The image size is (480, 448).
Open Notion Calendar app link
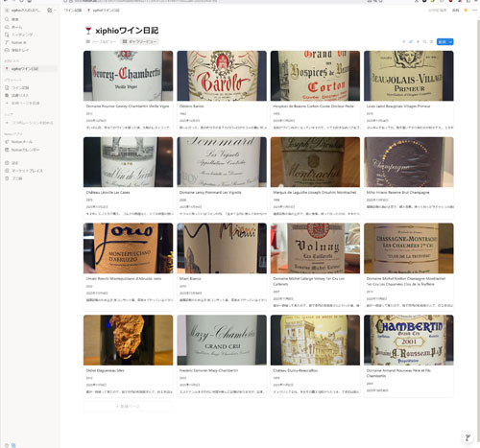pyautogui.click(x=25, y=150)
